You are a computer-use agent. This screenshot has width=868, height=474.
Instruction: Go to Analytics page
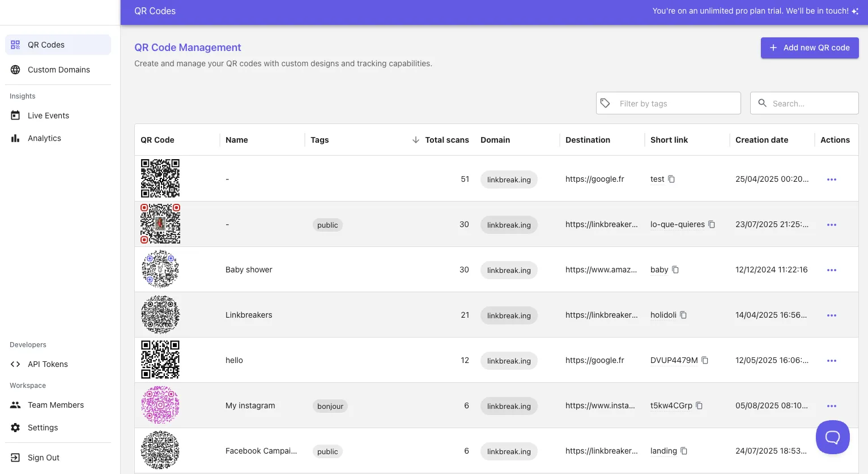pyautogui.click(x=58, y=138)
